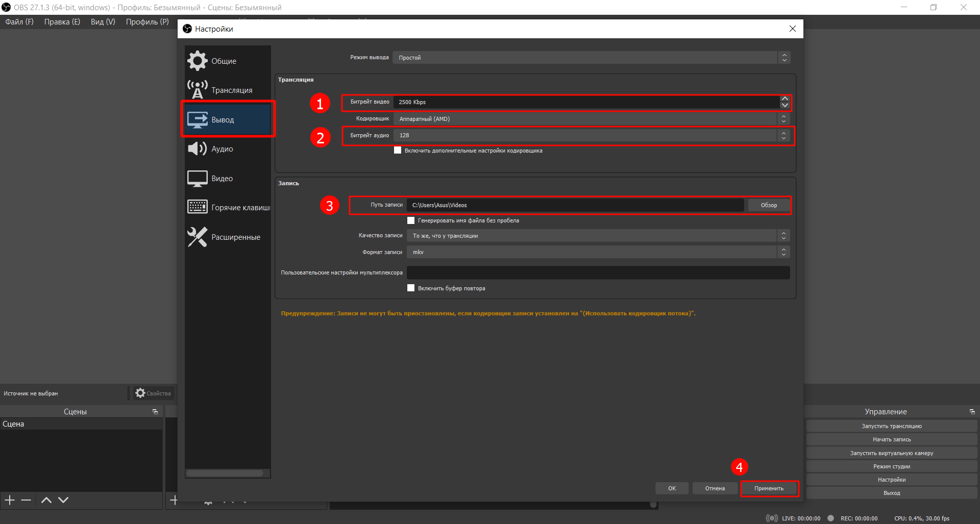Open Расширенные tools icon section

(x=197, y=237)
